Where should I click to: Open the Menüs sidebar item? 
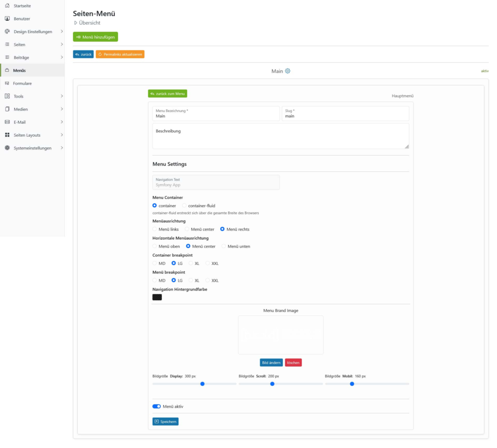pyautogui.click(x=32, y=71)
